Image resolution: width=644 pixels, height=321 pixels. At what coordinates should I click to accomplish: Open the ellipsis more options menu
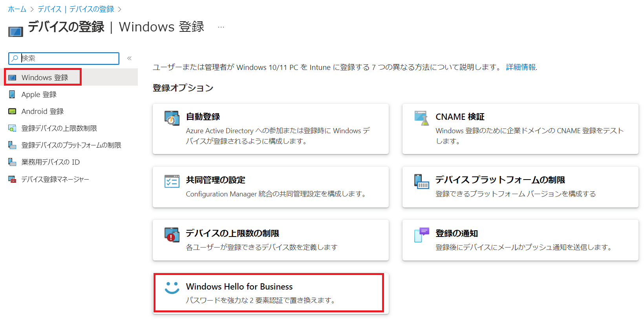221,27
